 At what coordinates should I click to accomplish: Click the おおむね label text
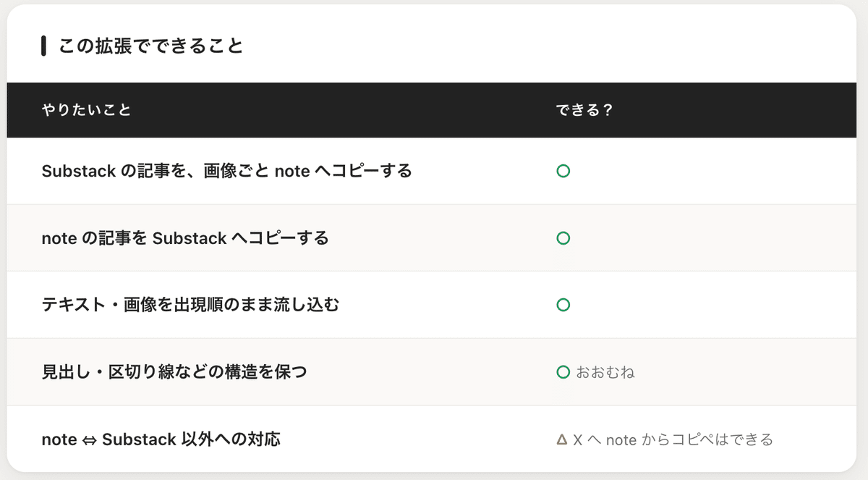605,373
